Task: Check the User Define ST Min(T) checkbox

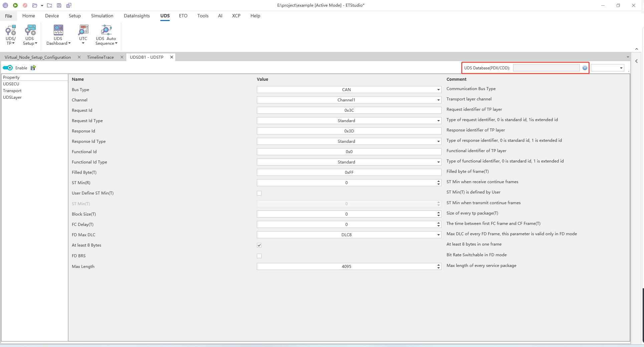Action: tap(259, 193)
